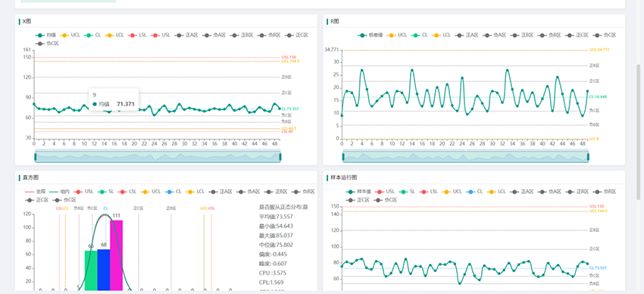This screenshot has width=644, height=294.
Task: Toggle 负A区 in the 直方图 legend
Action: click(x=249, y=192)
